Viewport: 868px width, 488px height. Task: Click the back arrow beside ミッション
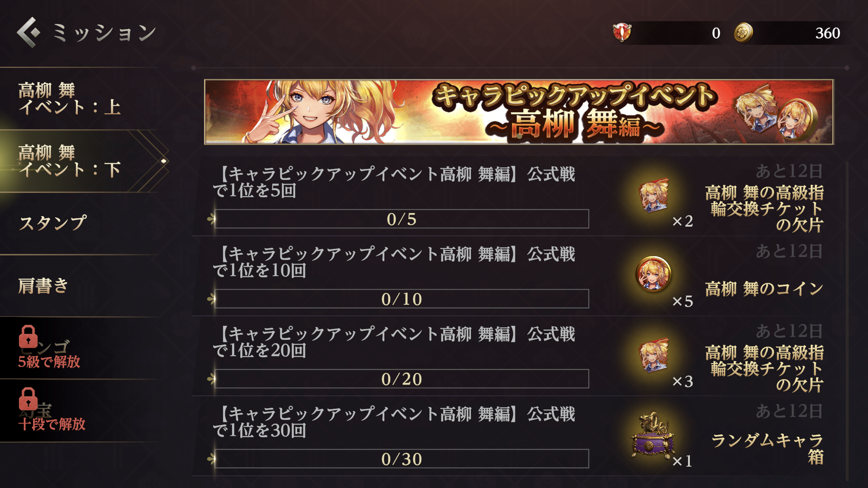[x=29, y=33]
